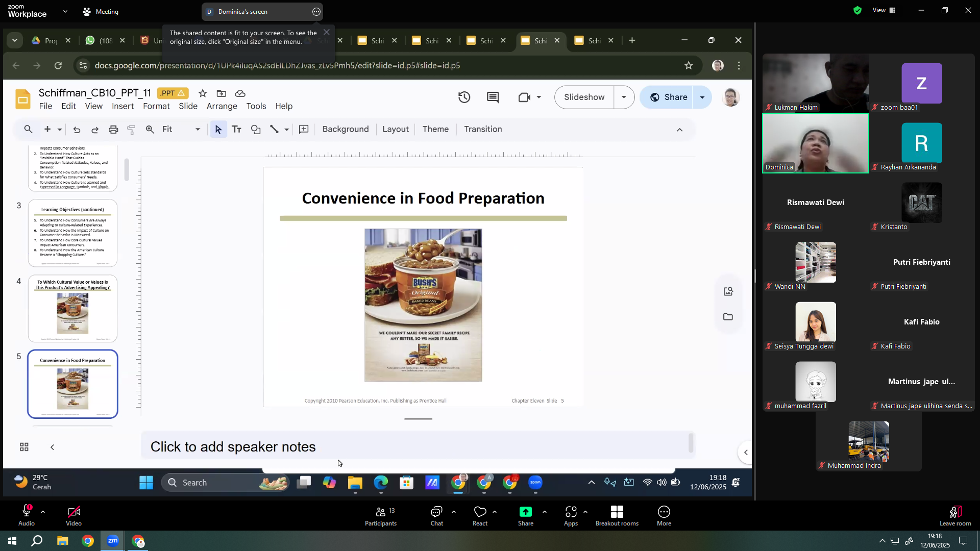The width and height of the screenshot is (980, 551).
Task: Click the Theme button
Action: [435, 130]
